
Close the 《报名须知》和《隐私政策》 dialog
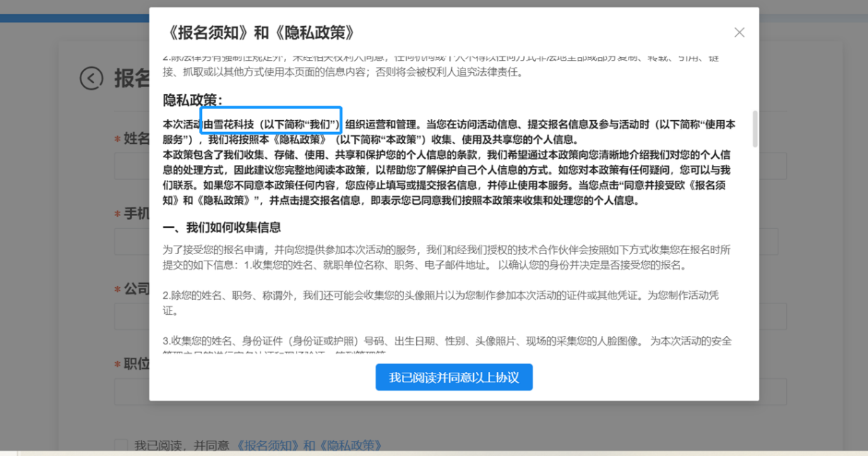click(x=739, y=32)
